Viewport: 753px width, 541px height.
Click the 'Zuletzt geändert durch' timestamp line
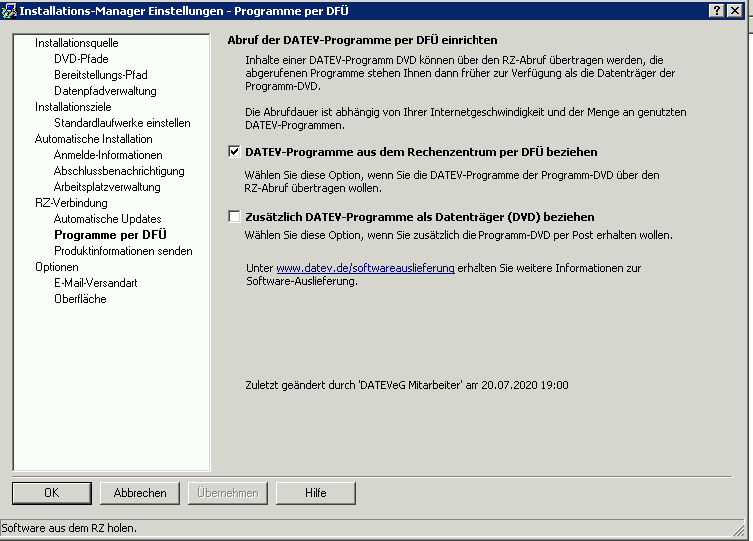tap(407, 385)
